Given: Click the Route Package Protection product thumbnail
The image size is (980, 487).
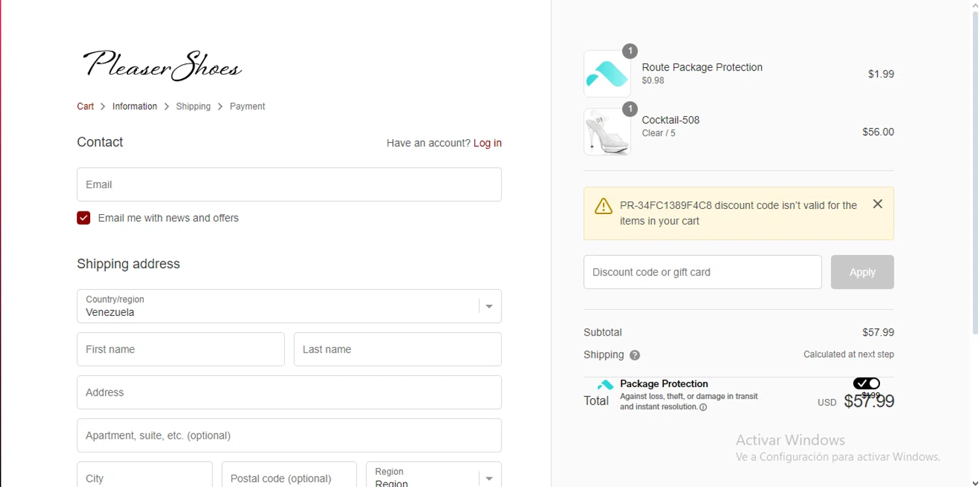Looking at the screenshot, I should click(x=607, y=74).
